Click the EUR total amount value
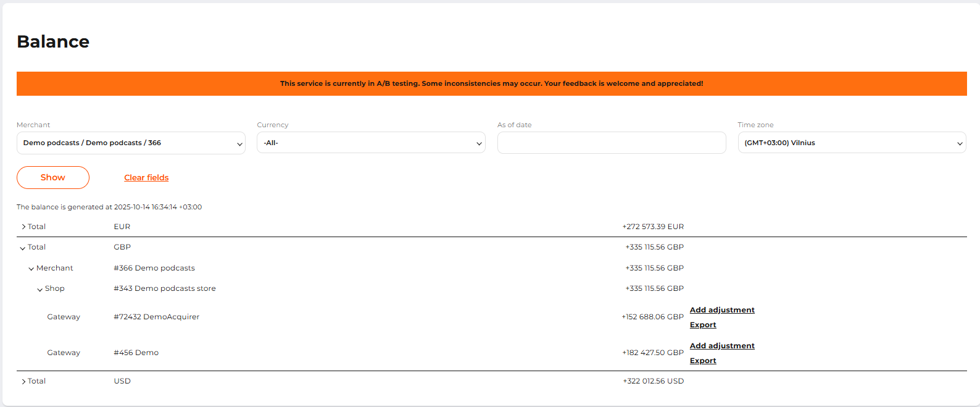 (x=653, y=227)
